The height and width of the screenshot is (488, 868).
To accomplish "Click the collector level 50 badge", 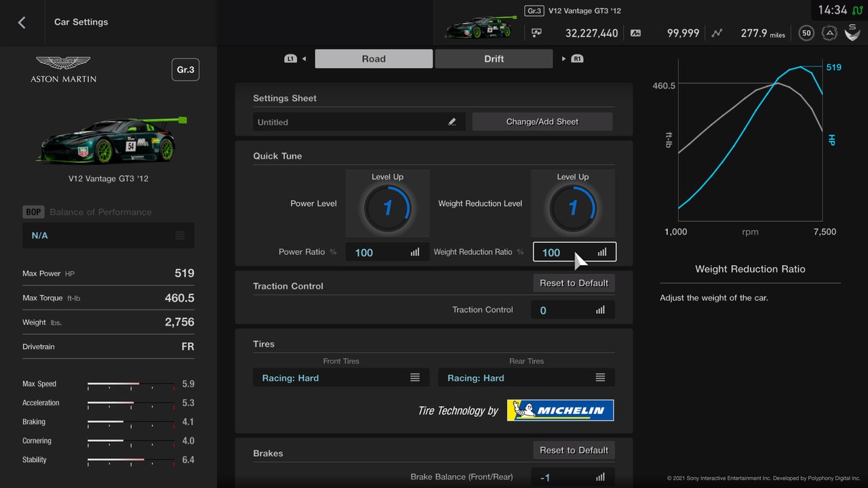I will (806, 33).
